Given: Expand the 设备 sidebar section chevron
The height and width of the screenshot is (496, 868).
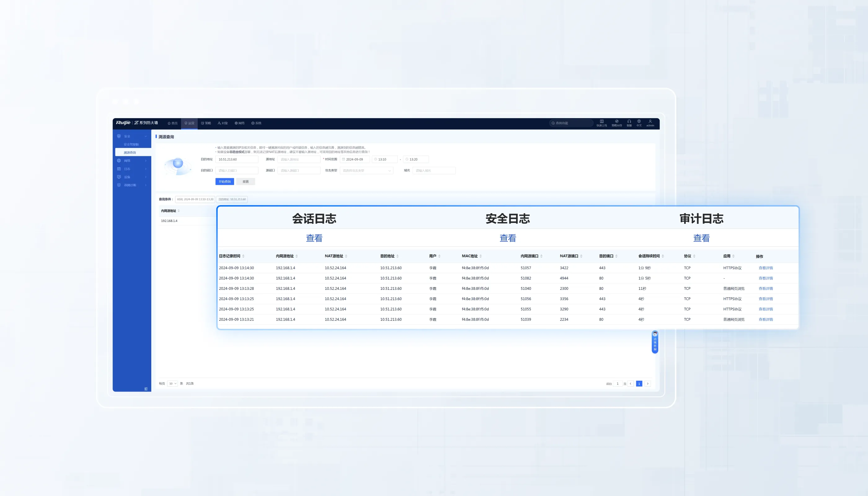Looking at the screenshot, I should coord(146,177).
